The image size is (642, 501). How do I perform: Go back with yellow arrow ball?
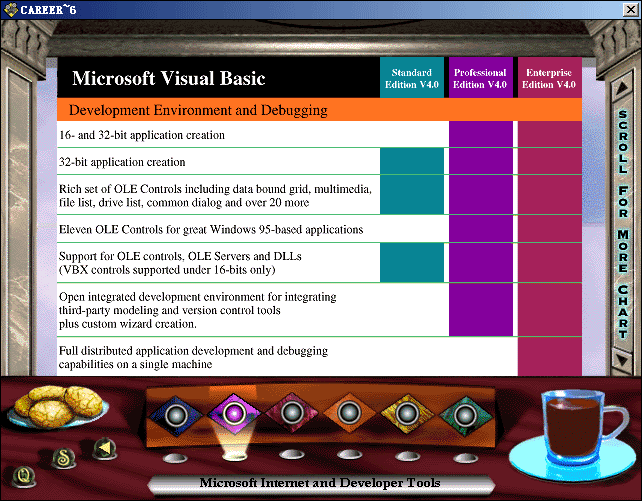click(104, 448)
